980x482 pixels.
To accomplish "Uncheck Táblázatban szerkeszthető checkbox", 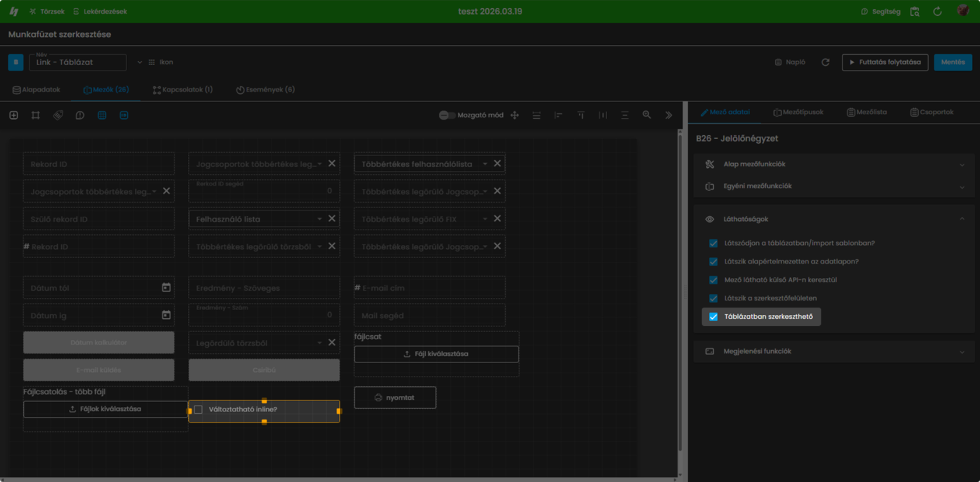I will tap(713, 316).
